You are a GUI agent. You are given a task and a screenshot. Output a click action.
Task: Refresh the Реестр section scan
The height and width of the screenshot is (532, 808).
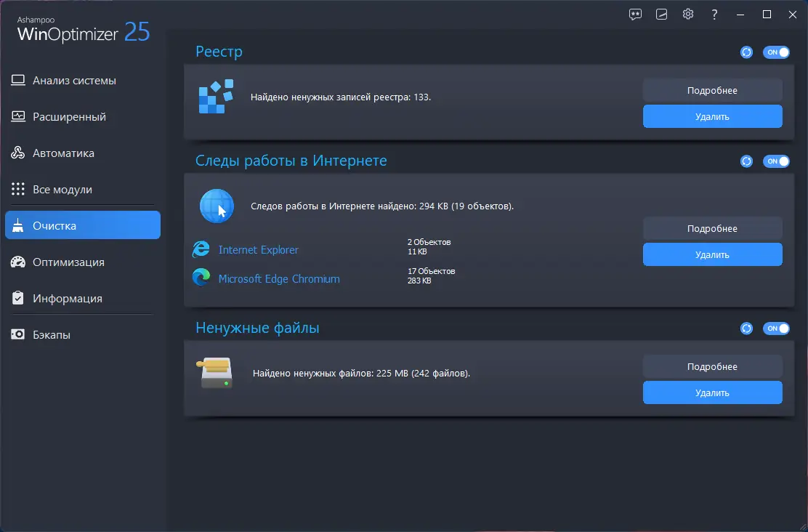pos(746,52)
